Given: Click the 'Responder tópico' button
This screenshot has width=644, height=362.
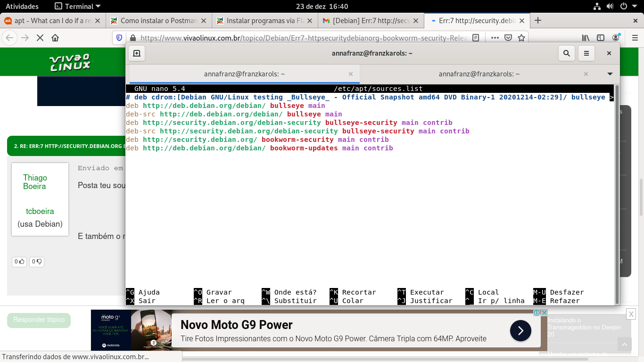Looking at the screenshot, I should pyautogui.click(x=39, y=320).
